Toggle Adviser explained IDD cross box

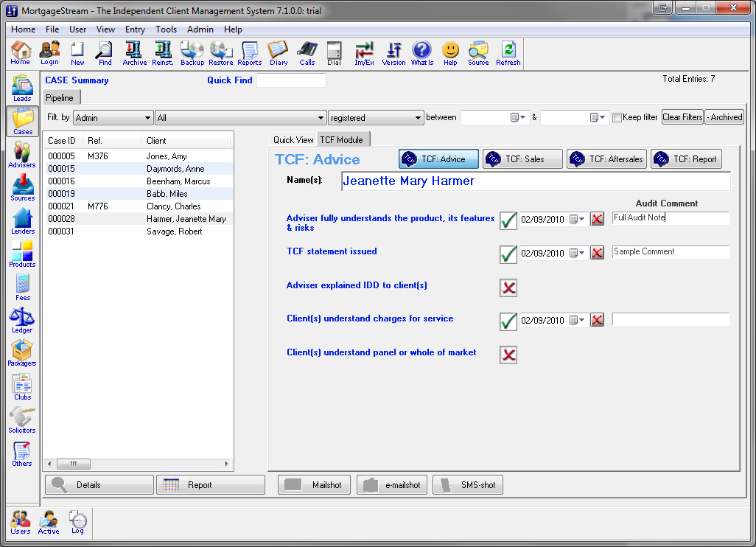[x=508, y=288]
